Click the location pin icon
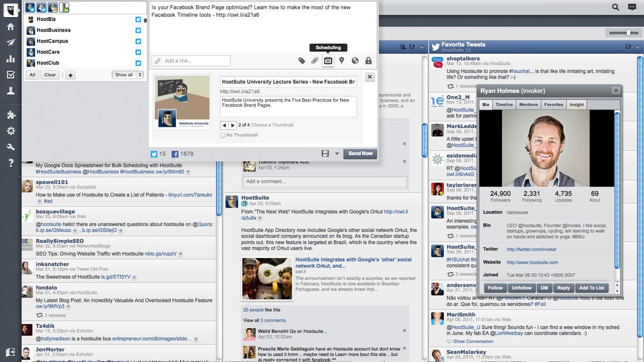Viewport: 644px width, 362px height. click(x=342, y=61)
